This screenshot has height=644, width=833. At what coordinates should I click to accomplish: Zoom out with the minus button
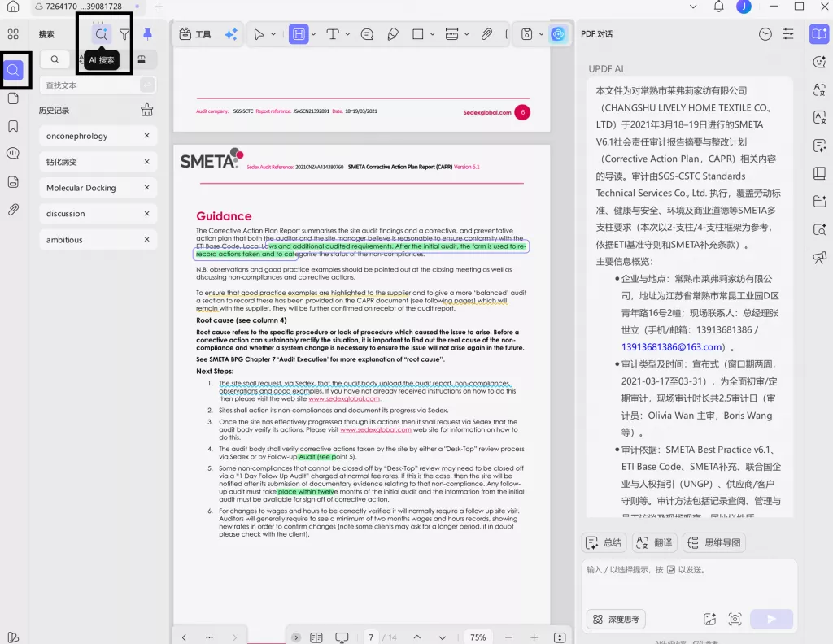coord(508,637)
